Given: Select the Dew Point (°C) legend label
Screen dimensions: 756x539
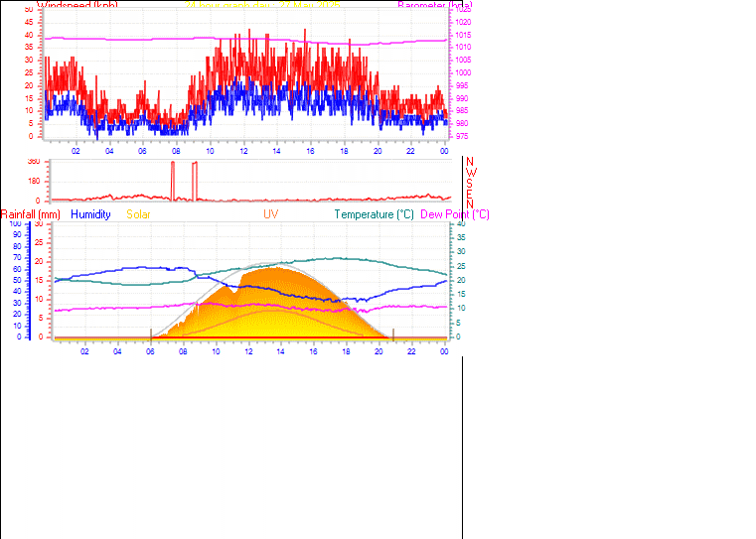Looking at the screenshot, I should tap(455, 214).
